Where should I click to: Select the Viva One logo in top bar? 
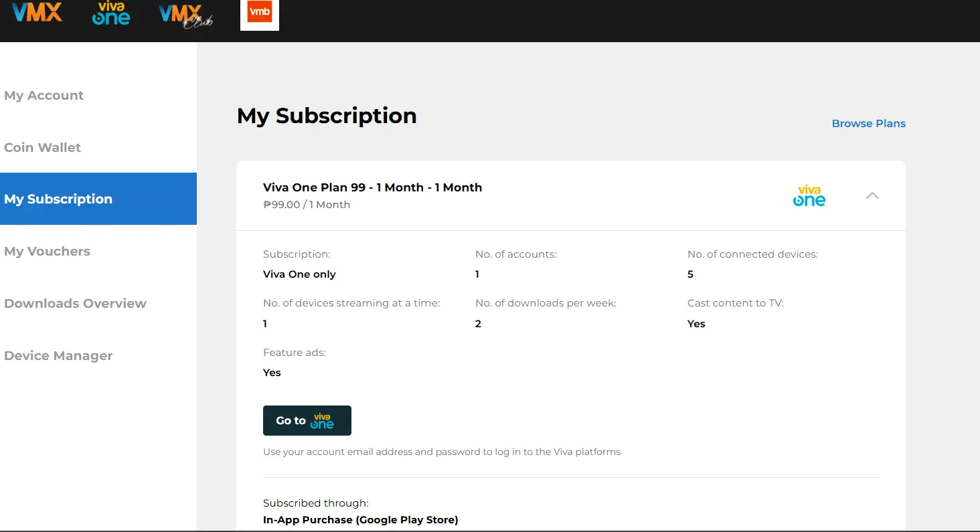point(111,13)
